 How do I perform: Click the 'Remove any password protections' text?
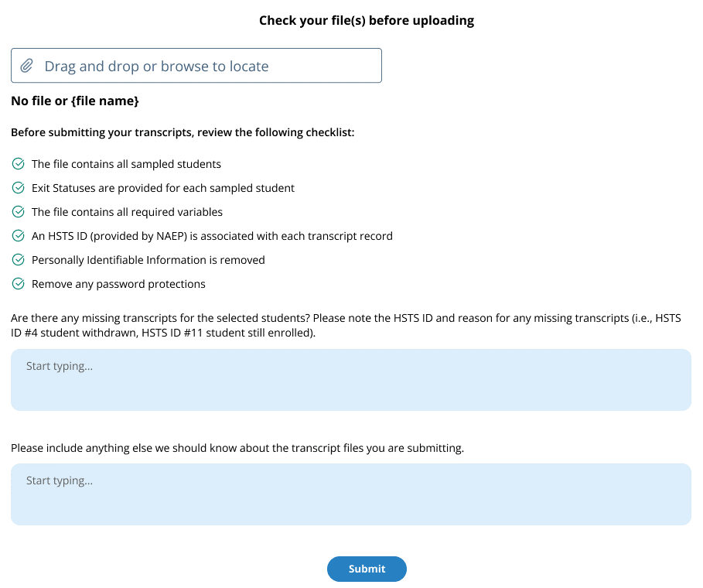(x=118, y=284)
